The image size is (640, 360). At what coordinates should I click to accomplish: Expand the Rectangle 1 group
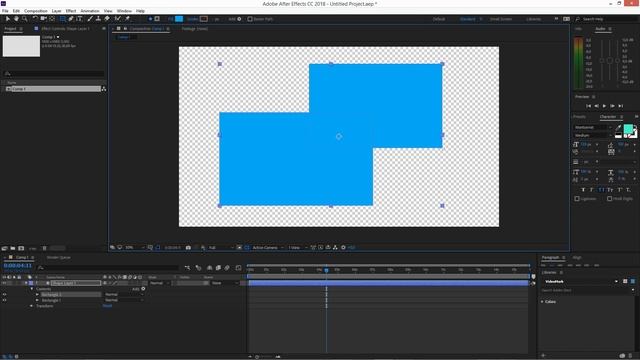(38, 300)
